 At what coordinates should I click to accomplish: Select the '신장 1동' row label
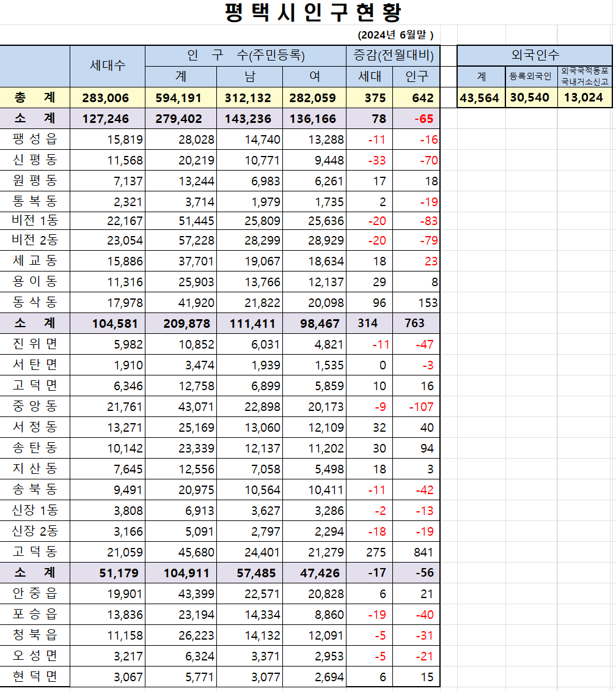tap(35, 511)
